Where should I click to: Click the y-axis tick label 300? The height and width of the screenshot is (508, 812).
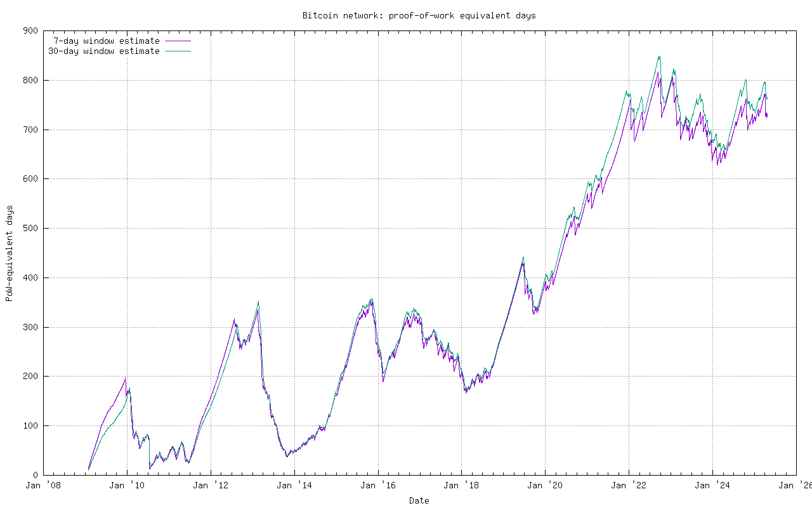click(30, 327)
